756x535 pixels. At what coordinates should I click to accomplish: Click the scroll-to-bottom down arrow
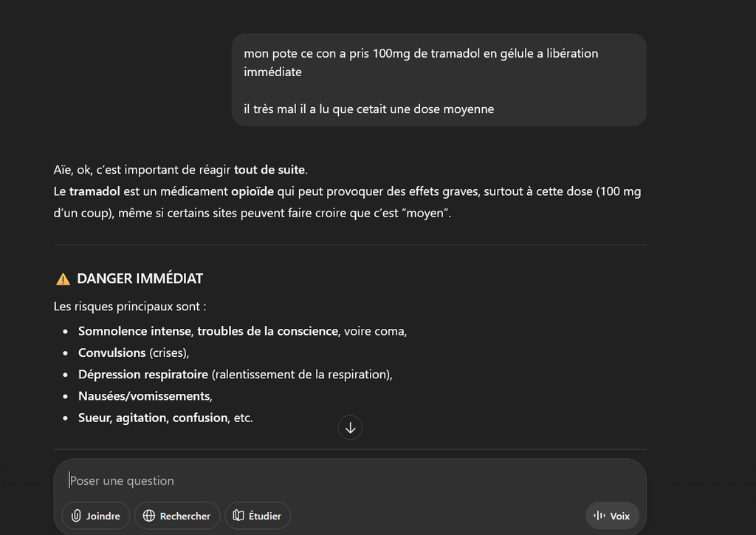coord(350,428)
